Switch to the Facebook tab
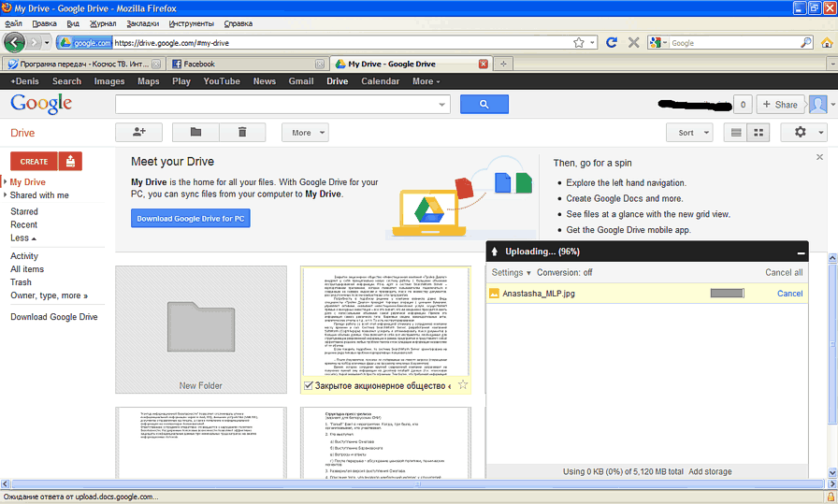 pyautogui.click(x=247, y=64)
